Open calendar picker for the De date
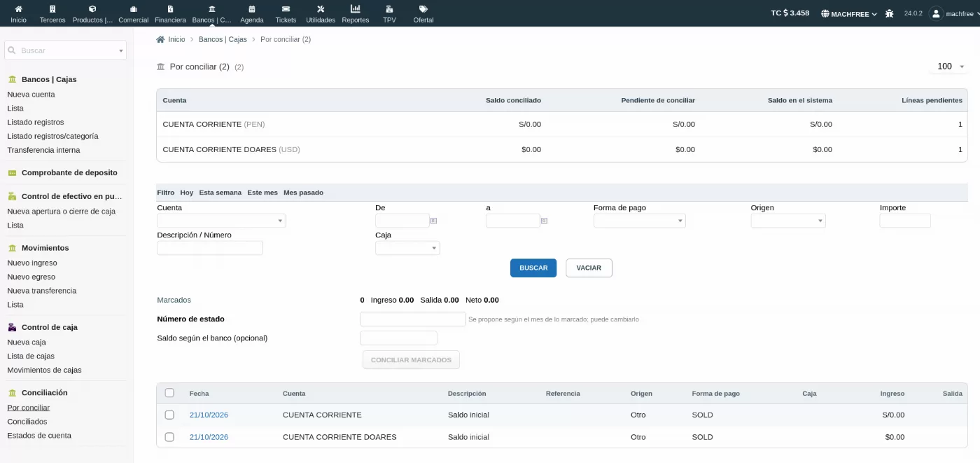 point(434,221)
